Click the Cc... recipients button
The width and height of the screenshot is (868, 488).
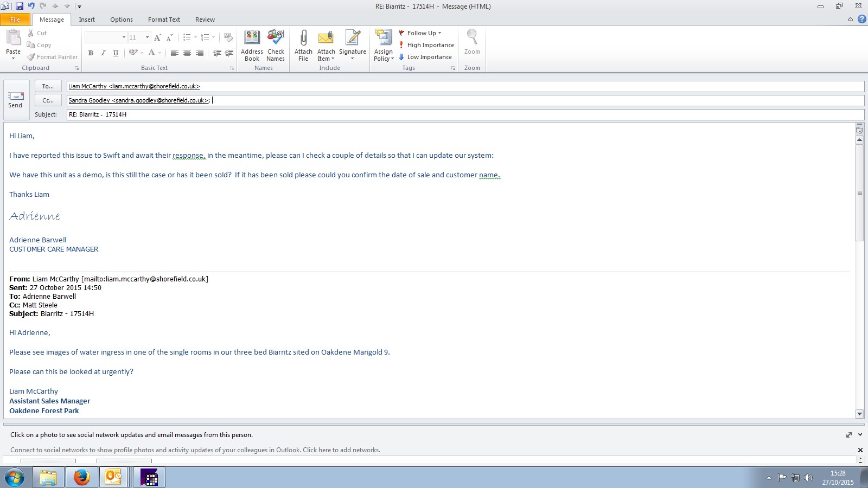(x=48, y=100)
